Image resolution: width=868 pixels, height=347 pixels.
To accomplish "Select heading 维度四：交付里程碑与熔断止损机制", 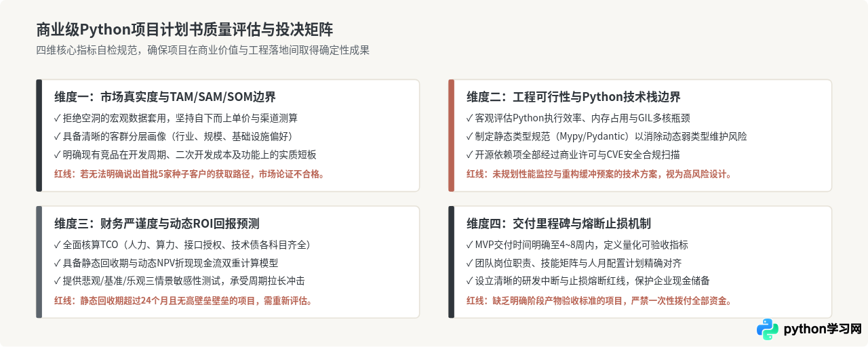I will click(559, 224).
